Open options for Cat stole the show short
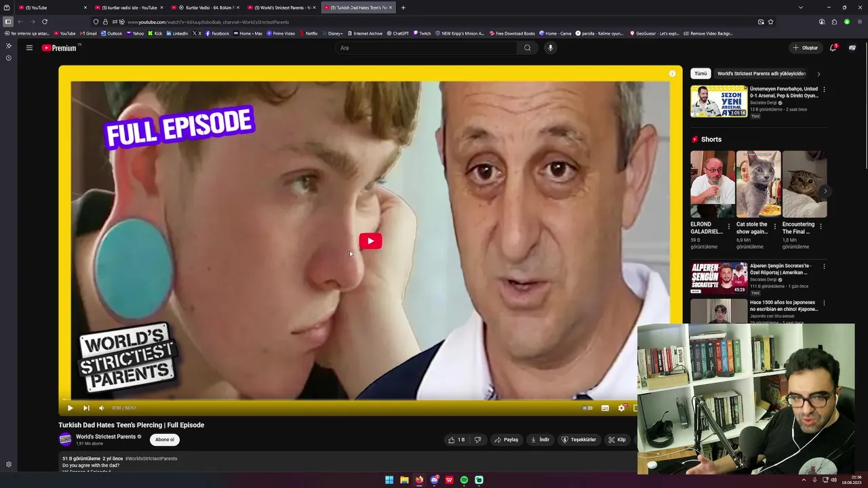 point(774,226)
